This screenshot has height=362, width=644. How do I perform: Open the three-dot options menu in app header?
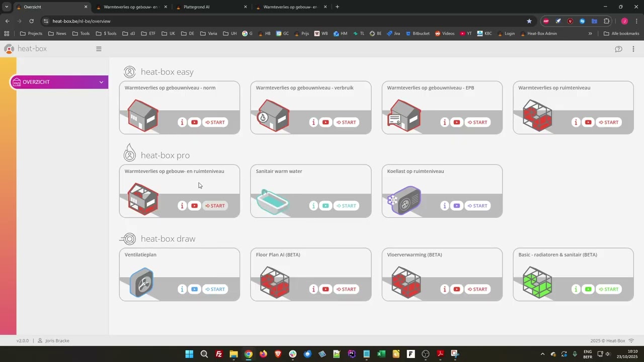pos(633,49)
